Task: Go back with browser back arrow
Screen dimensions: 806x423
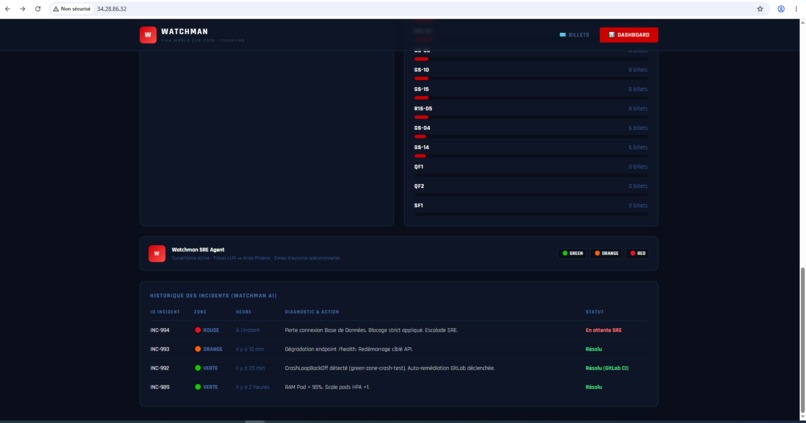Action: click(x=8, y=9)
